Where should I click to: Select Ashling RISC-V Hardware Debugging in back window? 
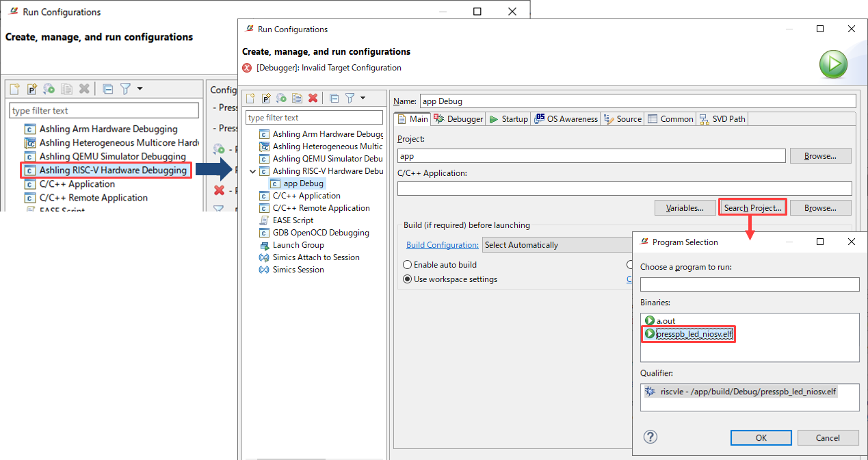click(106, 170)
